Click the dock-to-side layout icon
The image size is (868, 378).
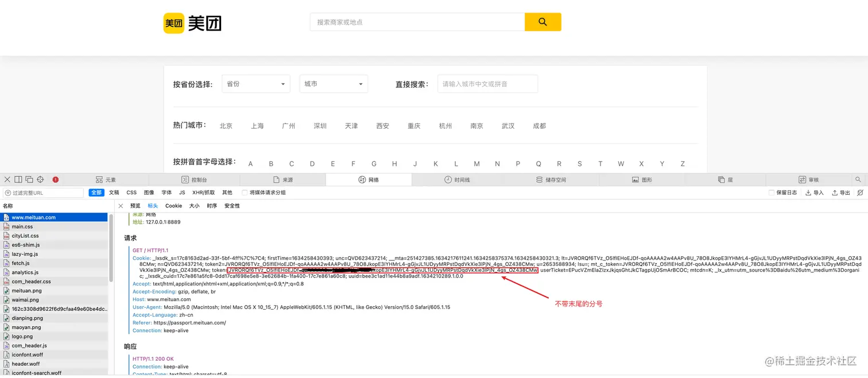click(x=18, y=180)
